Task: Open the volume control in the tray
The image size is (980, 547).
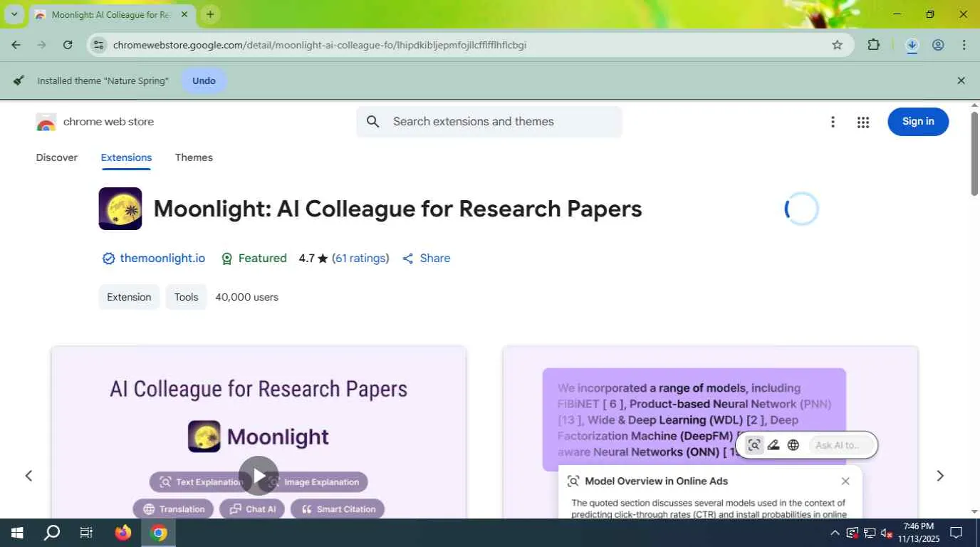Action: point(887,533)
